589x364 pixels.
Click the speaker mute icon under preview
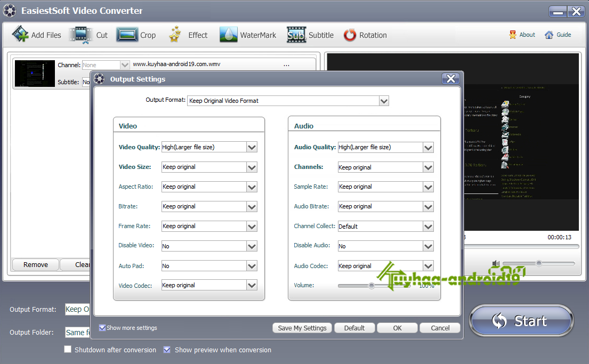(x=496, y=264)
